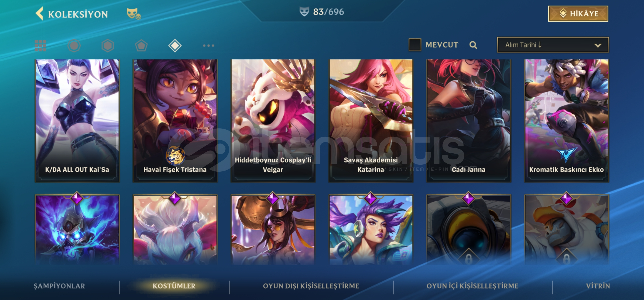Select the Kromatik Baskıncı Ekko skin card
644x300 pixels.
click(566, 121)
